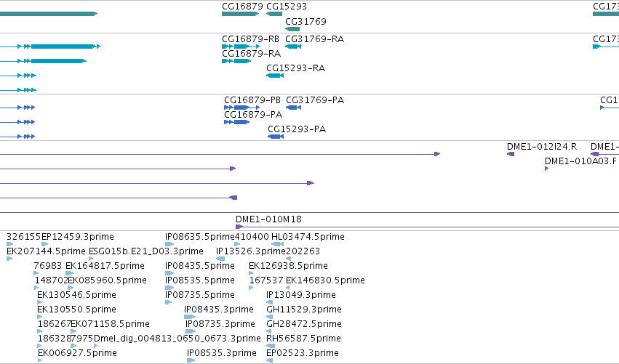
Task: Click the teal gene bar below CG31769 label
Action: (x=292, y=29)
